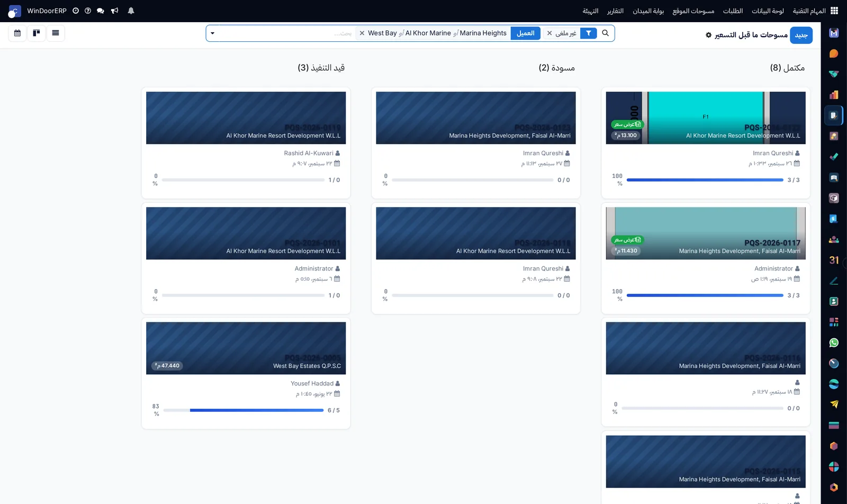This screenshot has height=504, width=847.
Task: Open the بوابة الميدان menu
Action: coord(648,11)
